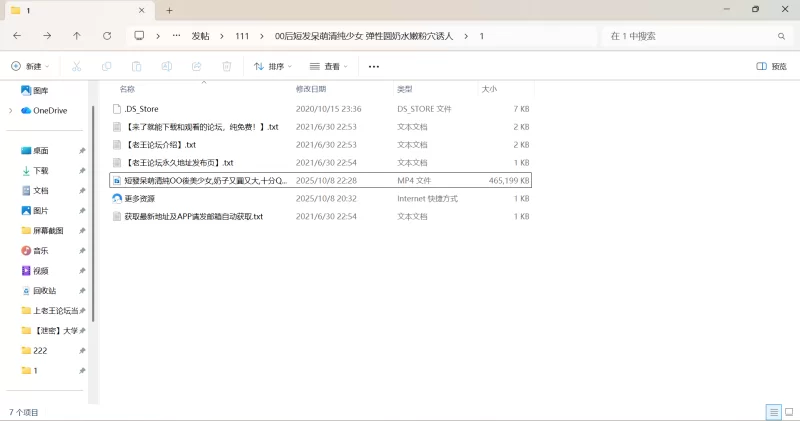Open 下载 downloads in sidebar
The image size is (800, 421).
click(x=35, y=170)
